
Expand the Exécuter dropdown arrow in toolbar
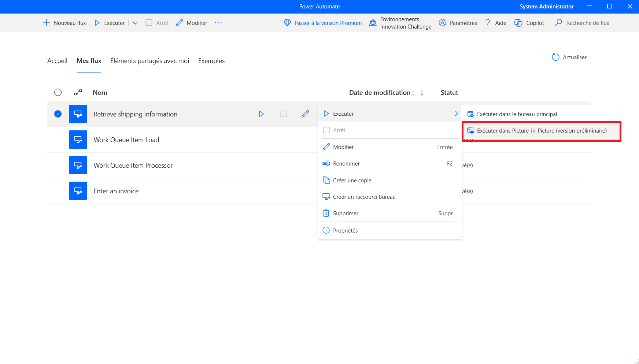coord(135,23)
